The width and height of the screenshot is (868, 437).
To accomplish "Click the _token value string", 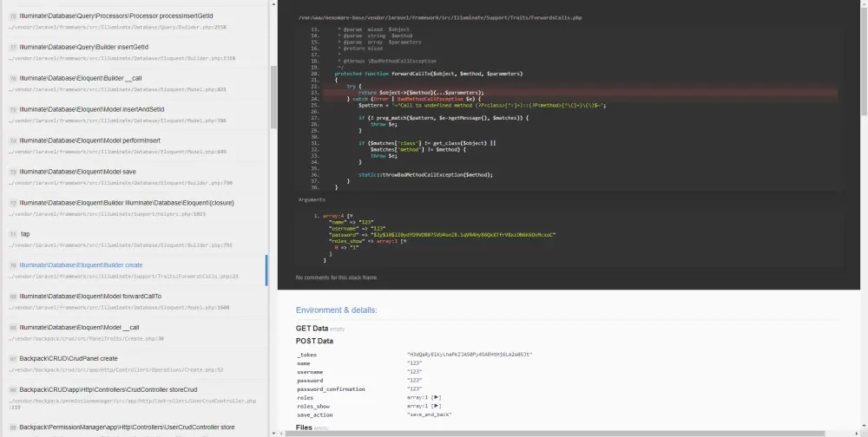I will tap(470, 355).
